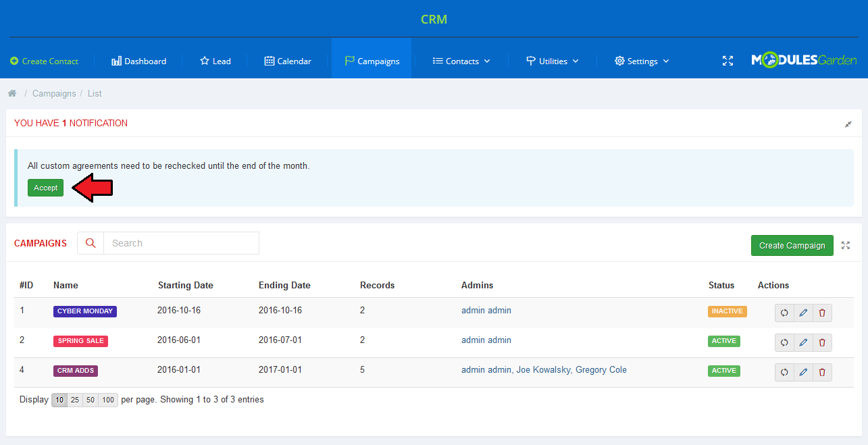Edit the Cyber Monday campaign
Viewport: 868px width, 445px height.
[x=803, y=313]
